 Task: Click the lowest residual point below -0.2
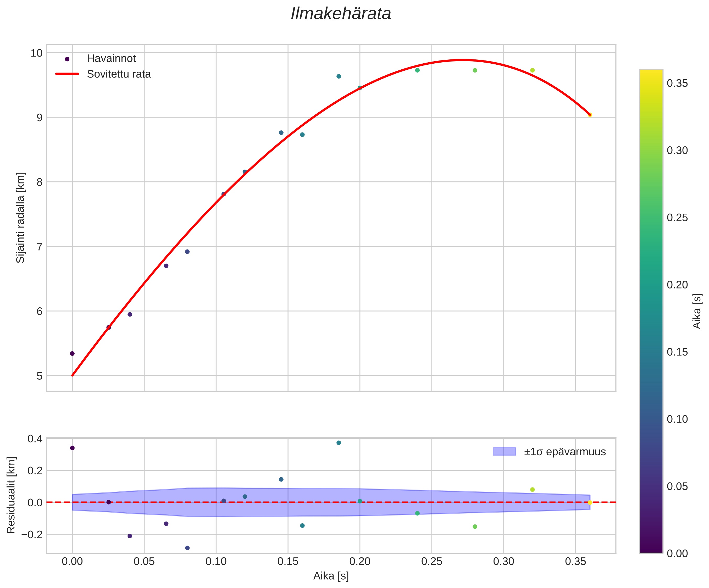187,548
